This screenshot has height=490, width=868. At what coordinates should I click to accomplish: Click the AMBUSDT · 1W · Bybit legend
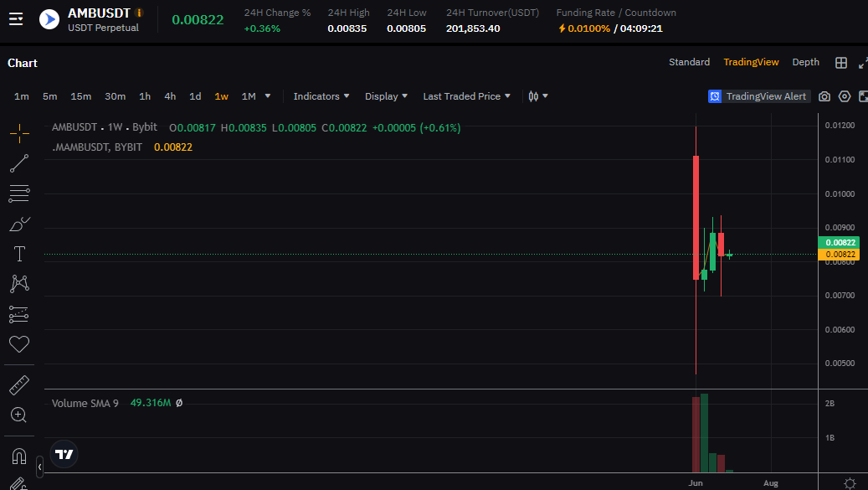point(105,127)
